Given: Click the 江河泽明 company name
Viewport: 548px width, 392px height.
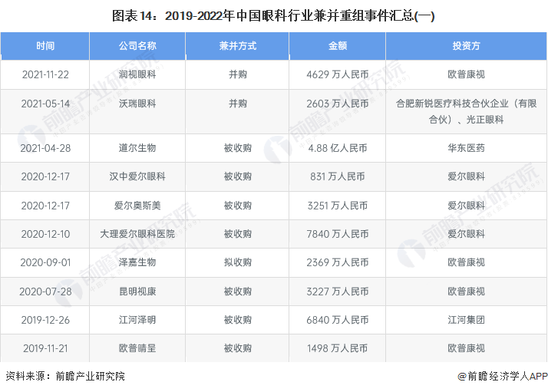Looking at the screenshot, I should pyautogui.click(x=137, y=320).
